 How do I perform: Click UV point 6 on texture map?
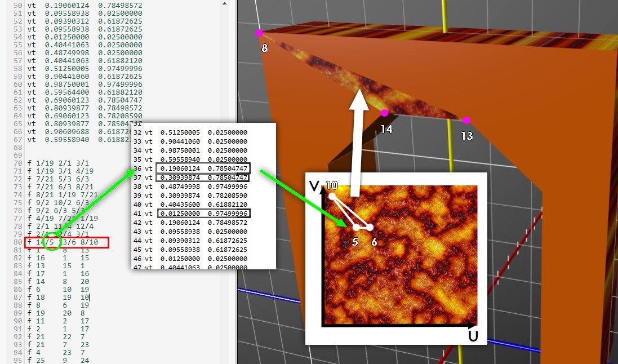coord(370,227)
